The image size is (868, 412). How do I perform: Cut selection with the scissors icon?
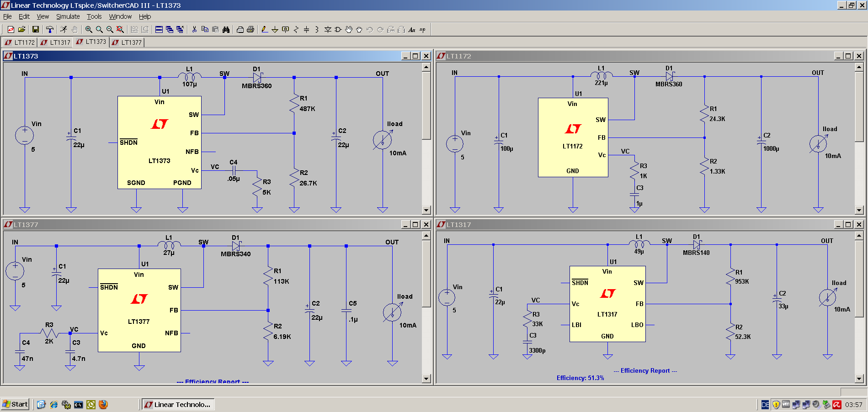(194, 29)
